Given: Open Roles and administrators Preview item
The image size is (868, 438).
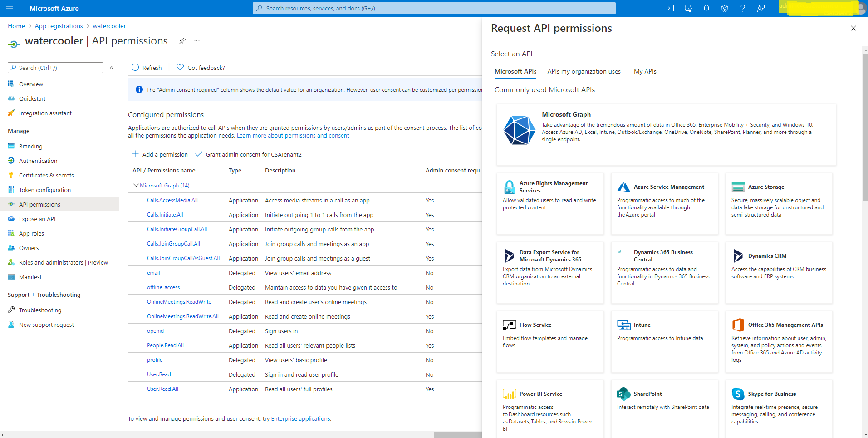Looking at the screenshot, I should (64, 262).
